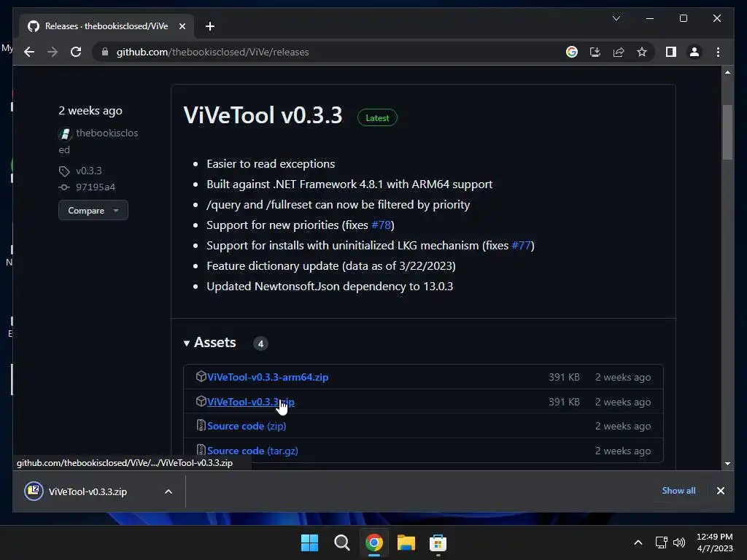Bookmark this page with the star icon
This screenshot has width=747, height=560.
(642, 52)
